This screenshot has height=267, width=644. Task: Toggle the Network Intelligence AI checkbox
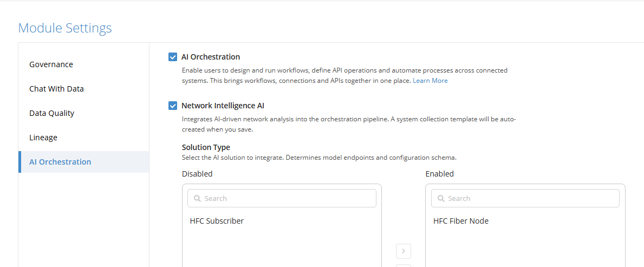click(173, 106)
